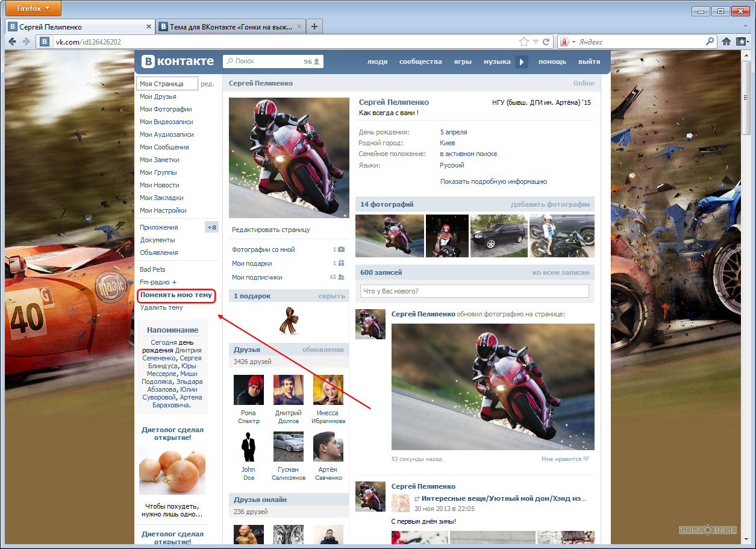This screenshot has width=756, height=549.
Task: Open люди in the top menu
Action: [x=377, y=61]
